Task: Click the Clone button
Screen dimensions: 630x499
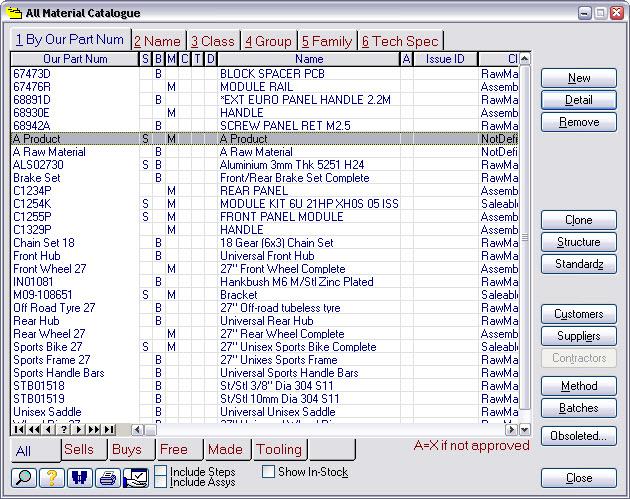Action: (x=579, y=220)
